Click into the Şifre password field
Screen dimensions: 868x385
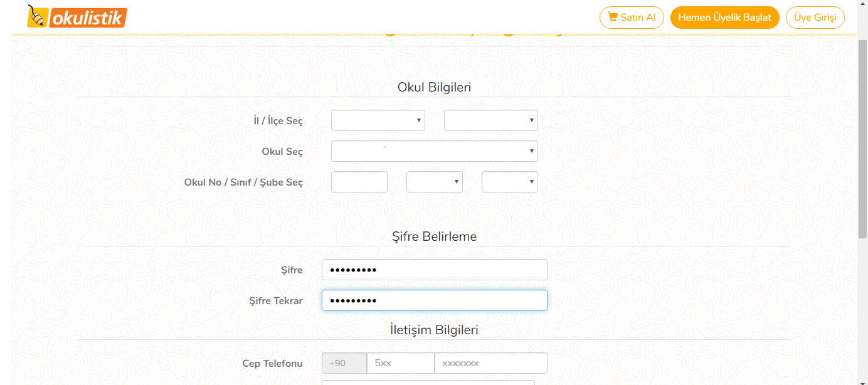434,270
